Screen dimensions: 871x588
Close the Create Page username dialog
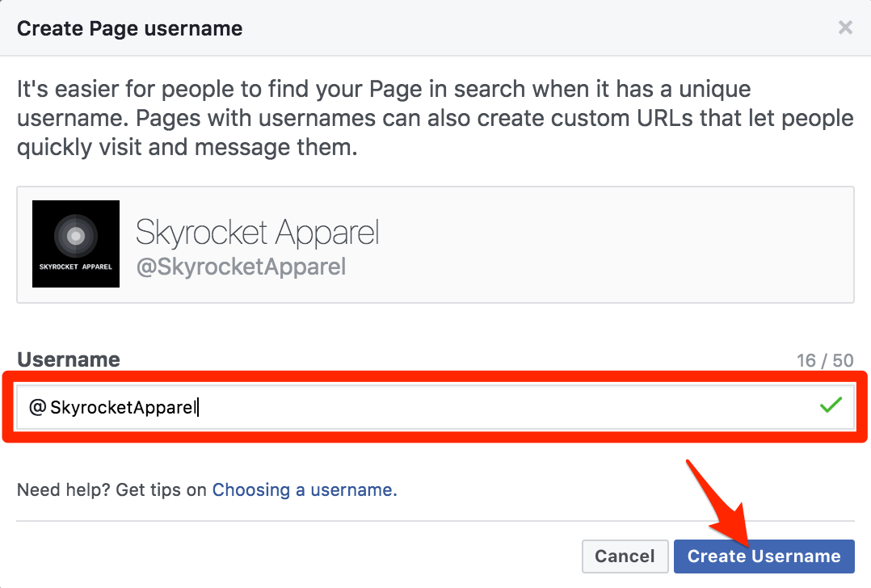coord(845,28)
